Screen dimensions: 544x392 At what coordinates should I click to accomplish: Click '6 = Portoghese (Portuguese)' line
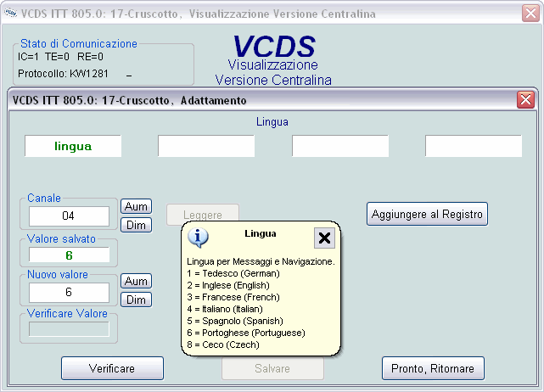tap(246, 333)
